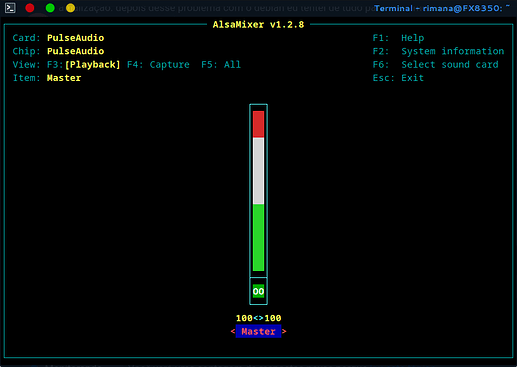Click the 100<>100 volume level text

click(258, 318)
